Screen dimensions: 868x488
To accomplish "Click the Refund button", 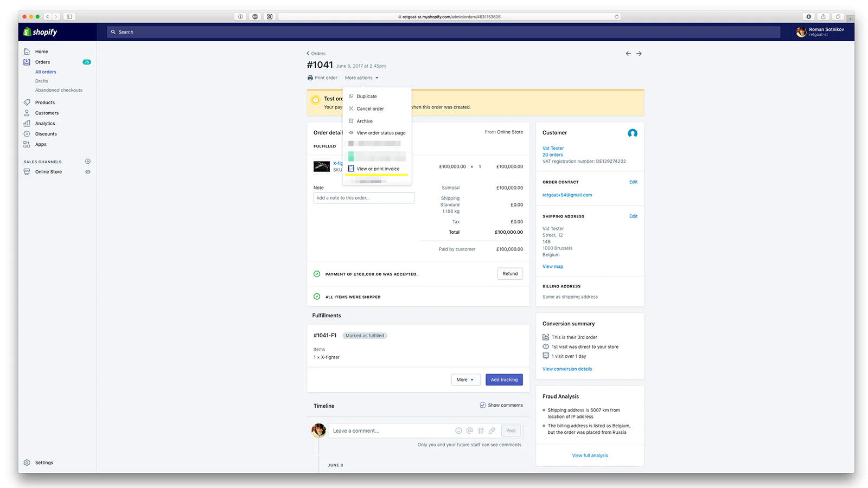I will (510, 274).
